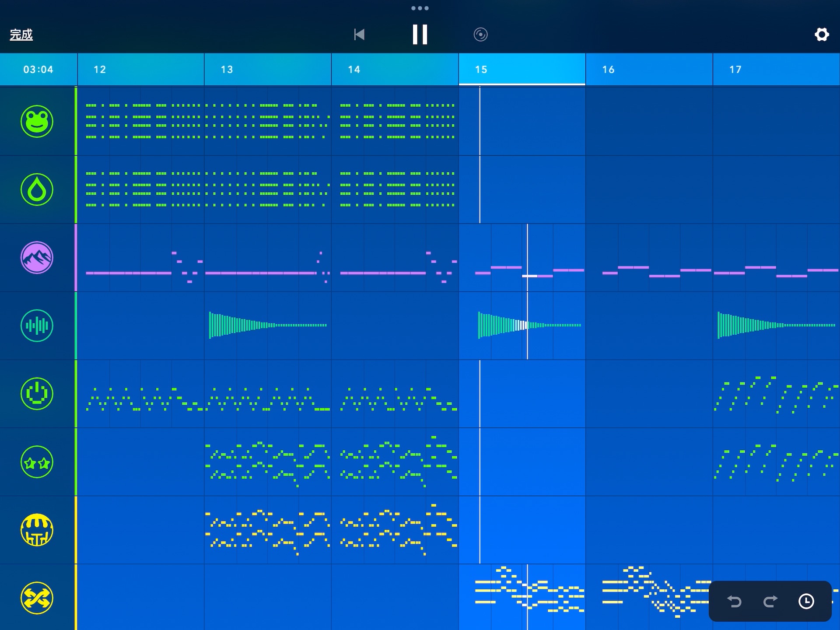Select the yellow shuffle arrows track
This screenshot has height=630, width=840.
37,598
